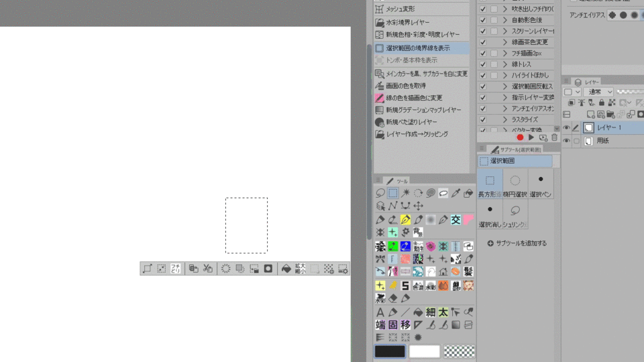Image resolution: width=644 pixels, height=362 pixels.
Task: Uncheck the ラスタライズ auto action checkbox
Action: point(483,119)
